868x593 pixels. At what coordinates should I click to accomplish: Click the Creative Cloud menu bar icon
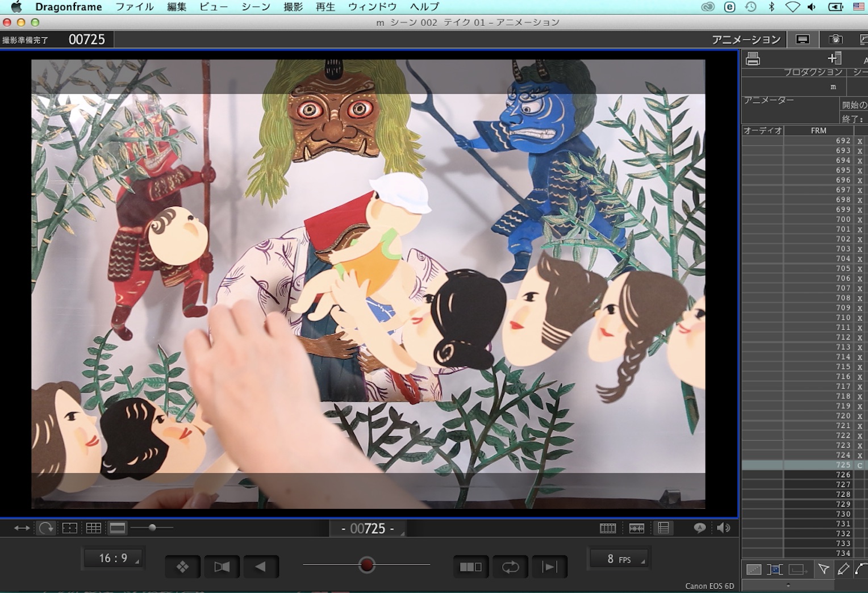point(708,7)
